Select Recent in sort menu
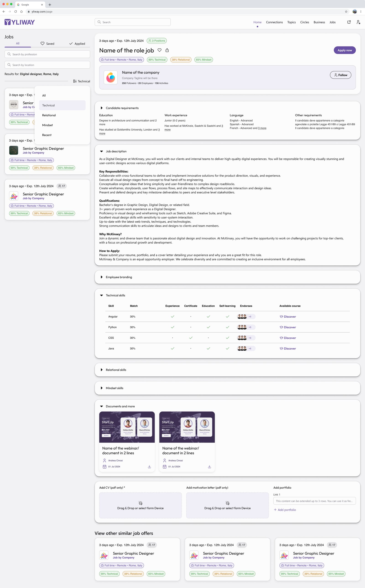Image resolution: width=365 pixels, height=588 pixels. 62,135
